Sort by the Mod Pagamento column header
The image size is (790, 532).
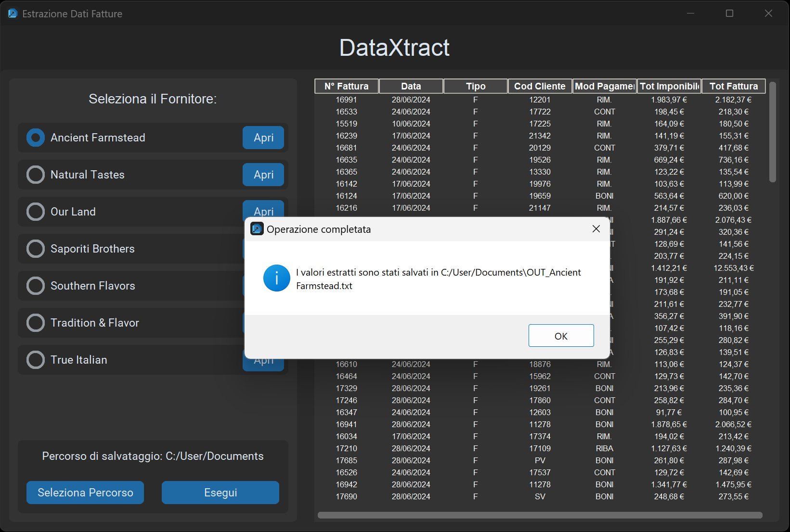[x=605, y=86]
